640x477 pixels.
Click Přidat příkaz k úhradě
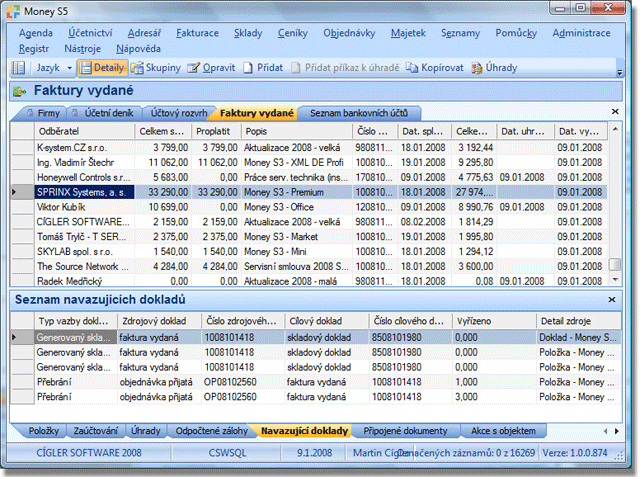pyautogui.click(x=345, y=68)
